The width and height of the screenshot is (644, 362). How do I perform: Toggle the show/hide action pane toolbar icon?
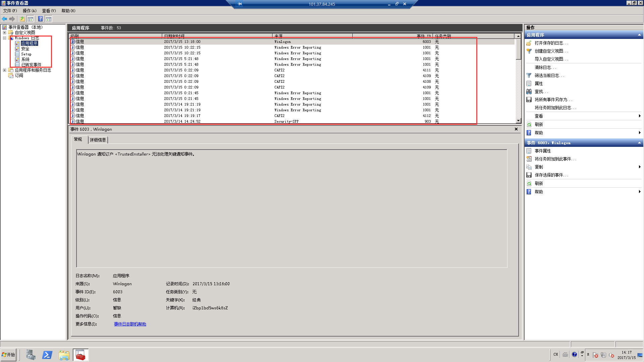click(49, 19)
